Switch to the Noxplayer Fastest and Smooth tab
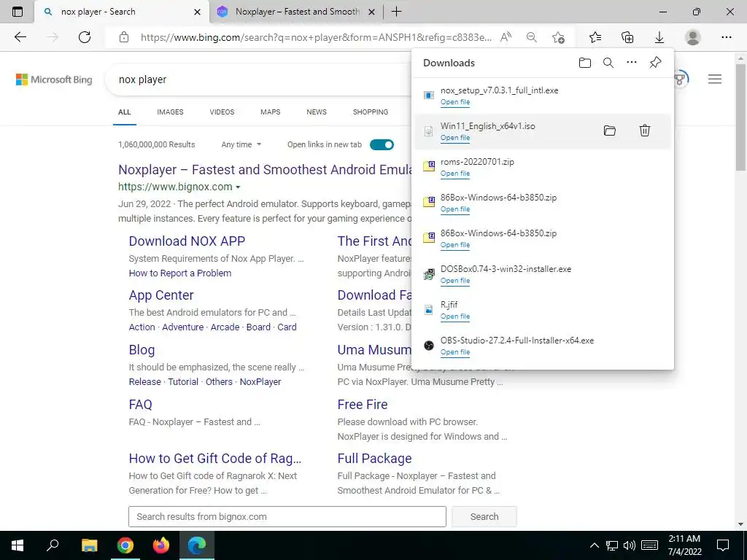This screenshot has width=747, height=560. 295,12
